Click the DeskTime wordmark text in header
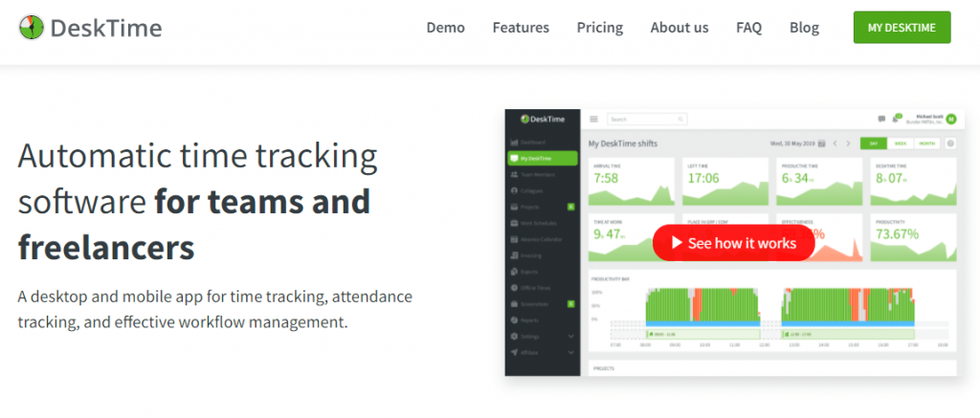 click(105, 28)
